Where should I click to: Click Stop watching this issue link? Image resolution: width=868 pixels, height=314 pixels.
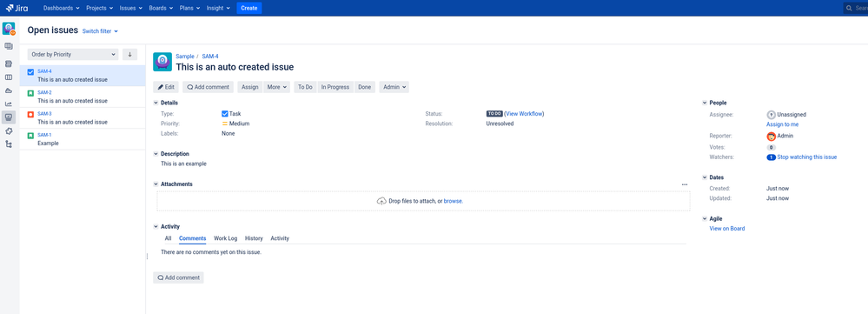tap(807, 157)
